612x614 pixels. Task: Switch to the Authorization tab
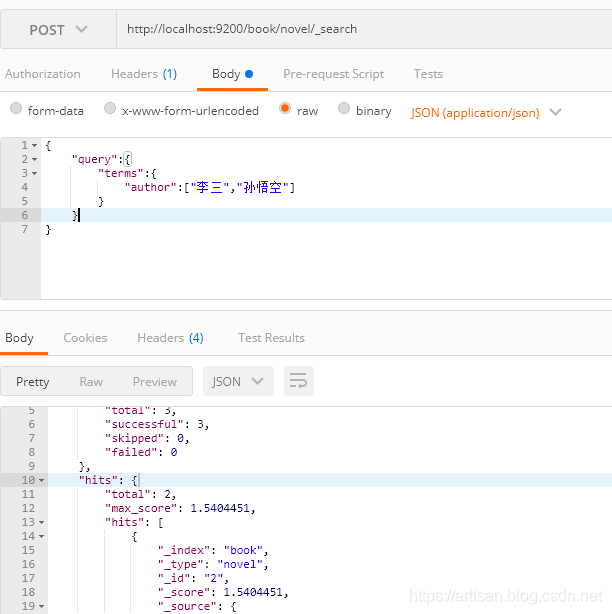42,74
